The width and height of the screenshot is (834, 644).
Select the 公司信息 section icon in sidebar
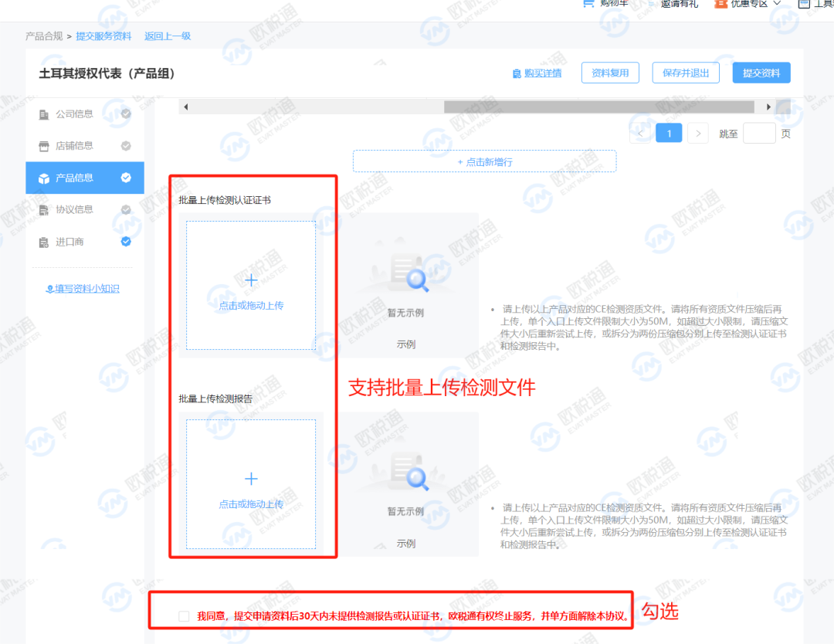pyautogui.click(x=44, y=114)
